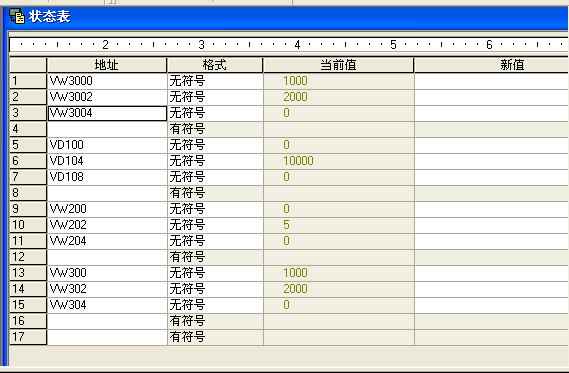Click the new value cell for VD104

tap(491, 161)
